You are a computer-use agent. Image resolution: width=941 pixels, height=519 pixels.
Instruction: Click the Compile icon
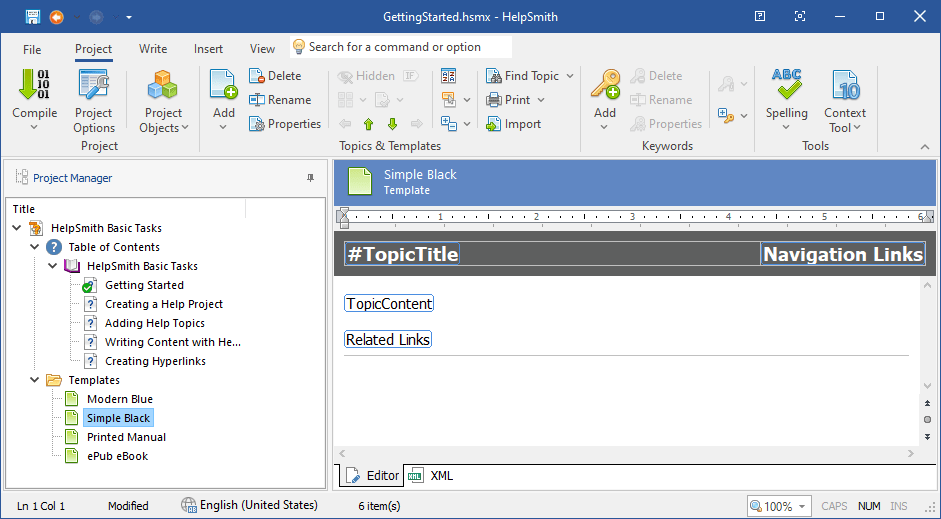pos(34,84)
